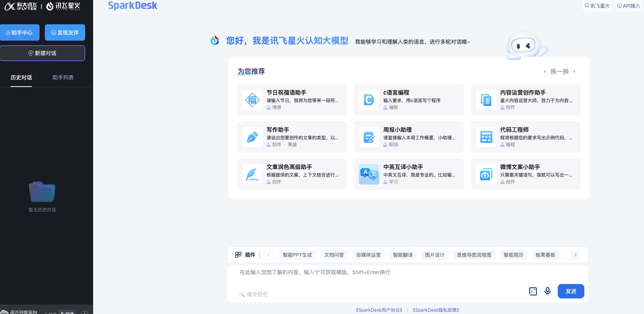The image size is (644, 314).
Task: Switch to the 助手列表 tab
Action: click(x=63, y=77)
